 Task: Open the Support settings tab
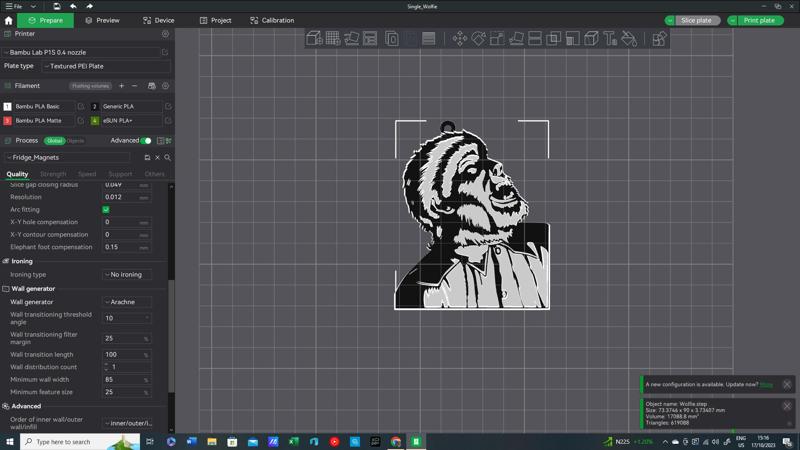point(120,174)
